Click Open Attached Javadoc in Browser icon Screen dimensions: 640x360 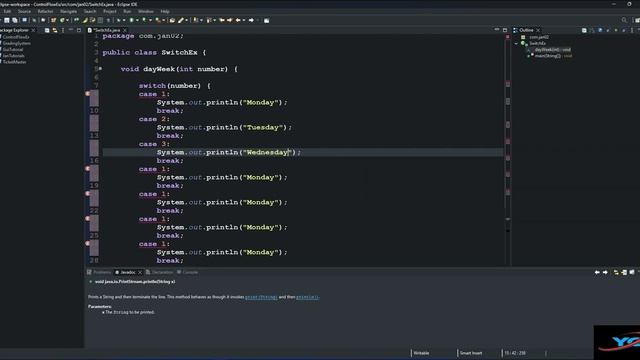pyautogui.click(x=632, y=272)
